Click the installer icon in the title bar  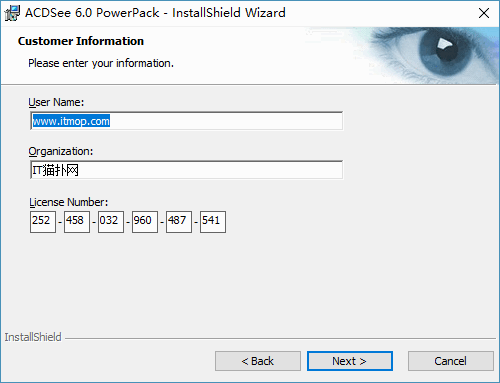12,13
